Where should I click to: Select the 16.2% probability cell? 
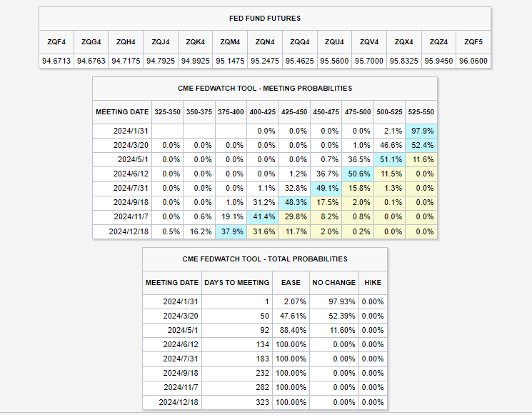[199, 231]
